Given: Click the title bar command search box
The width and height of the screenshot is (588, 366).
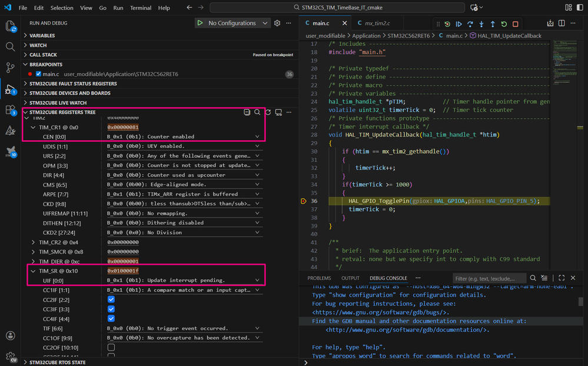Looking at the screenshot, I should tap(337, 8).
